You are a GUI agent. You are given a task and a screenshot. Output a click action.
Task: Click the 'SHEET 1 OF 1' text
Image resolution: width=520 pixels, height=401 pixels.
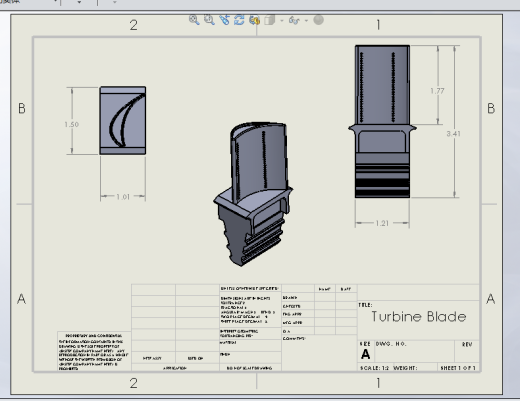458,368
